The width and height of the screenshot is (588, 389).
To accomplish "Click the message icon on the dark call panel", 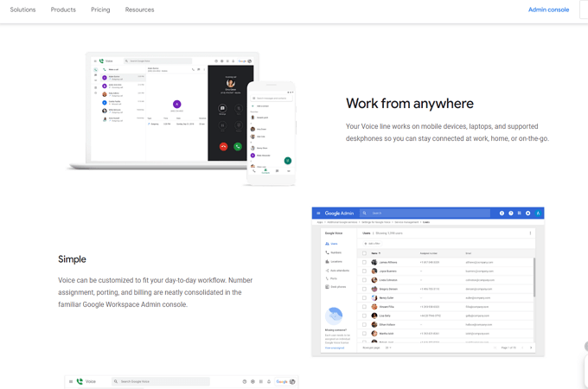I will click(222, 108).
